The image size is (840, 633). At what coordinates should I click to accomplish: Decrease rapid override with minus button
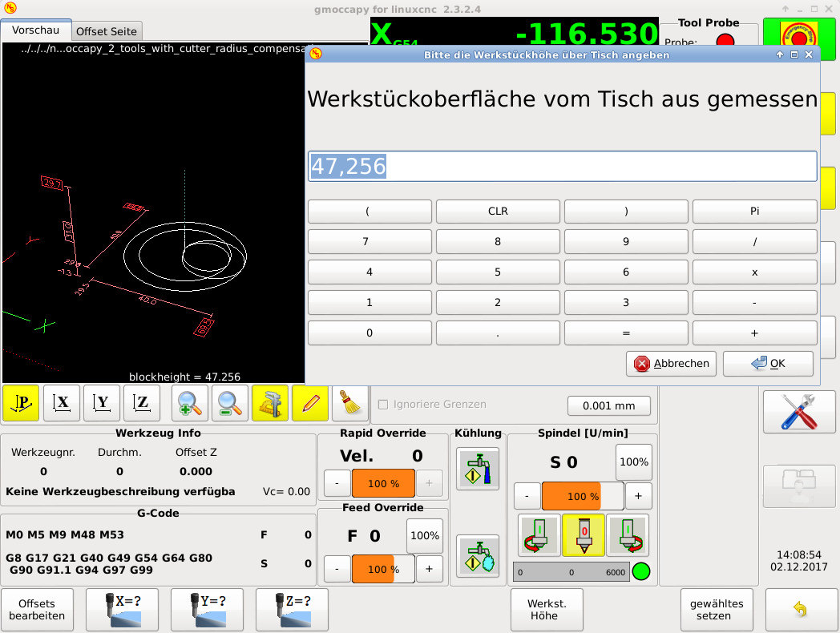[337, 484]
